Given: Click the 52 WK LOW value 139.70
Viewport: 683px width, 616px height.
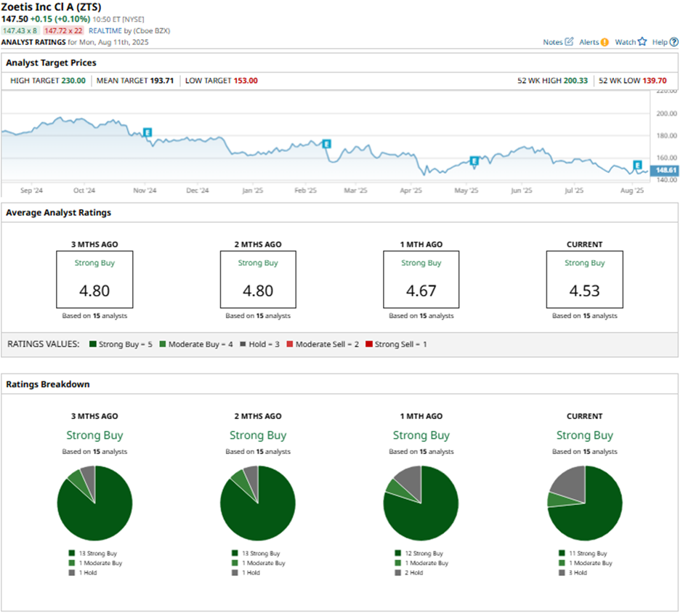Looking at the screenshot, I should [x=654, y=81].
